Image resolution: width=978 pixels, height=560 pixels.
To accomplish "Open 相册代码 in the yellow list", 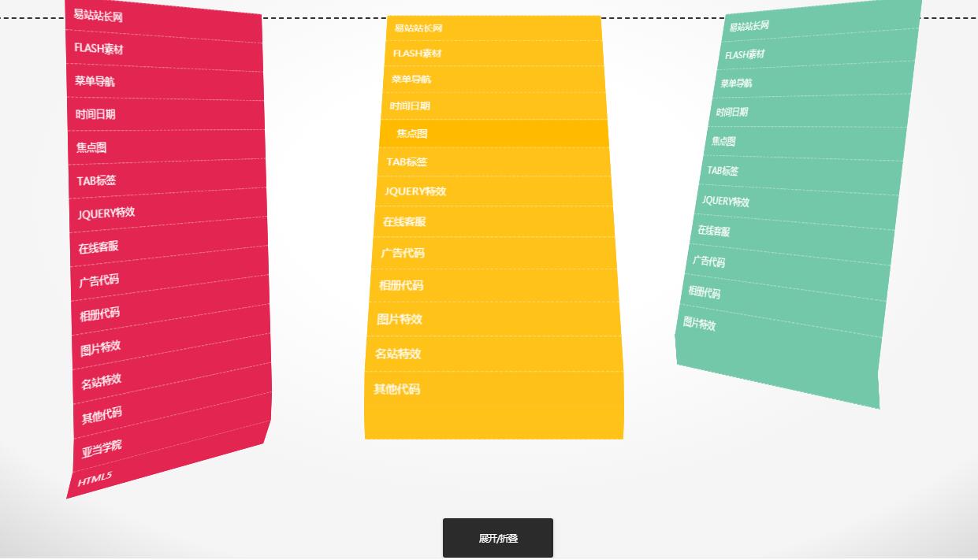I will click(x=401, y=285).
